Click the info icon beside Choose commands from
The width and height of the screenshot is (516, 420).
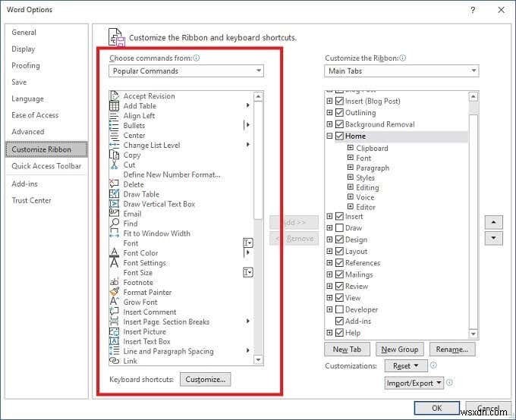tap(197, 58)
